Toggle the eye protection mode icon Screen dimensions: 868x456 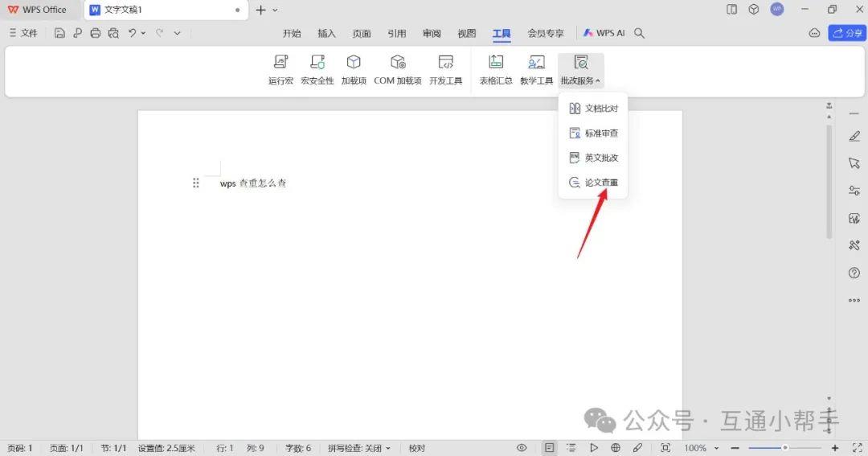click(x=522, y=448)
